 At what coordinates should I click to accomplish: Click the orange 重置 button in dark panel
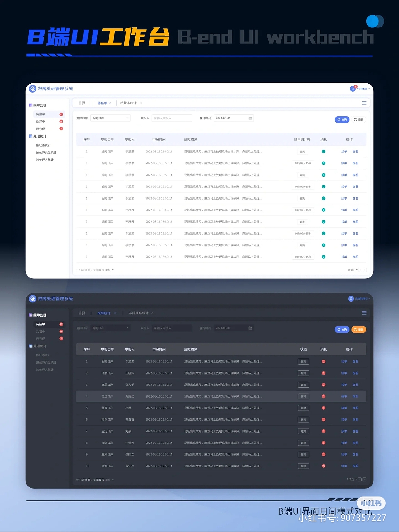[359, 330]
